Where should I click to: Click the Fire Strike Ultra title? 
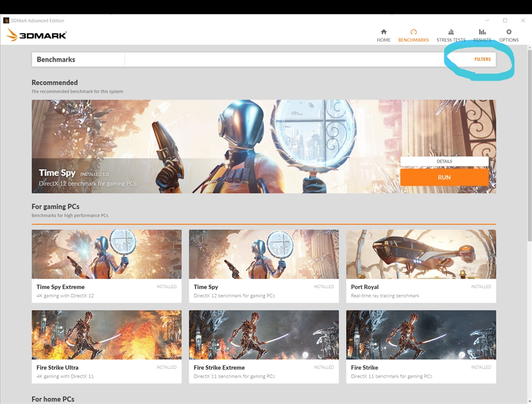pyautogui.click(x=57, y=367)
